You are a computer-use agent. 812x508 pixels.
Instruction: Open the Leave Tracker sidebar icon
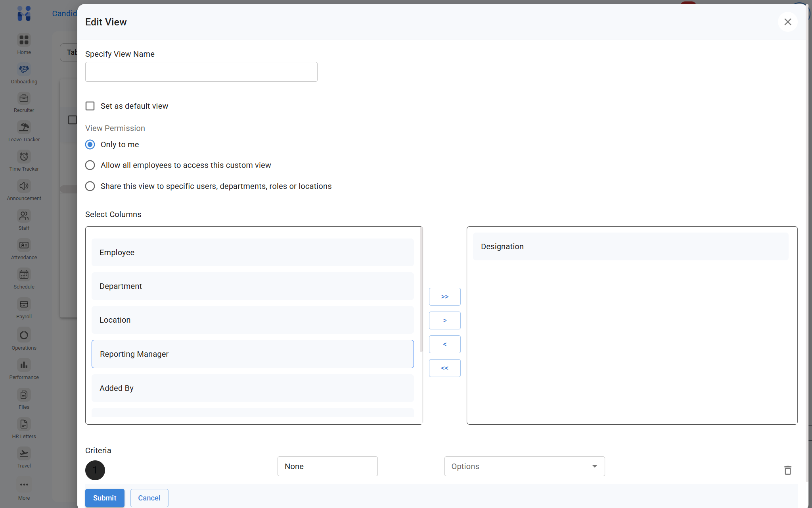coord(24,127)
